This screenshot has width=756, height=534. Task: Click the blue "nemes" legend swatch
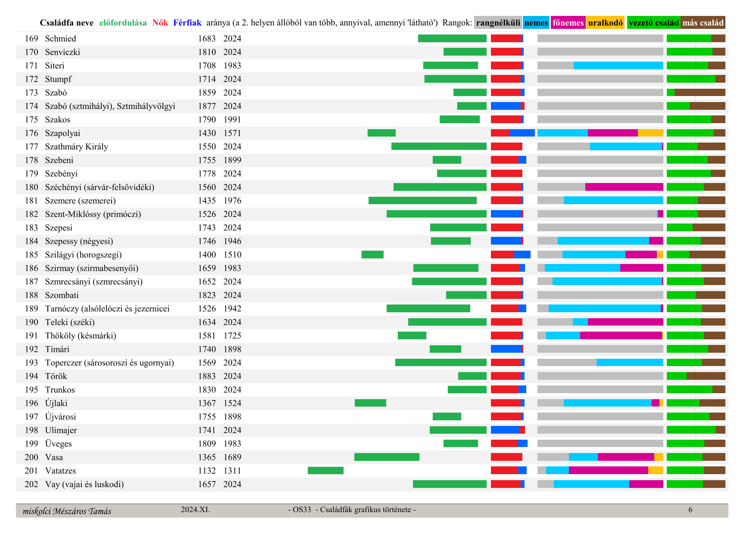(536, 23)
